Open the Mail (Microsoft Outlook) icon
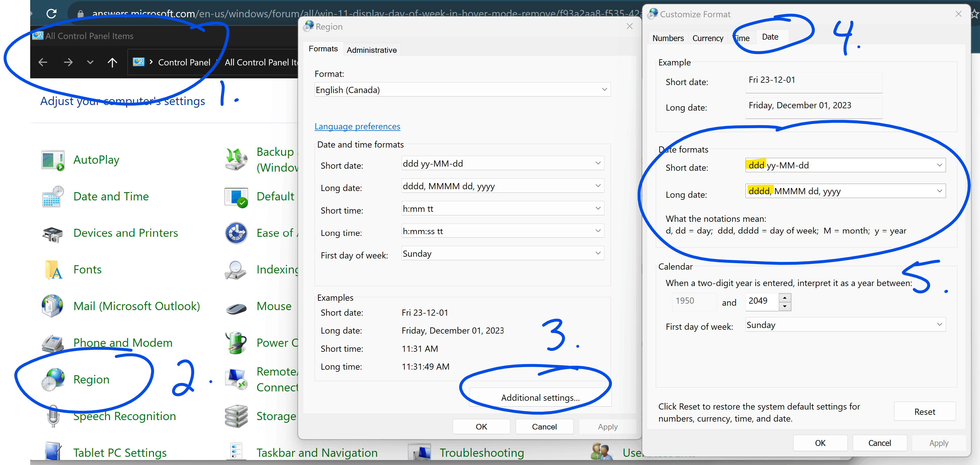The height and width of the screenshot is (465, 980). [x=53, y=306]
